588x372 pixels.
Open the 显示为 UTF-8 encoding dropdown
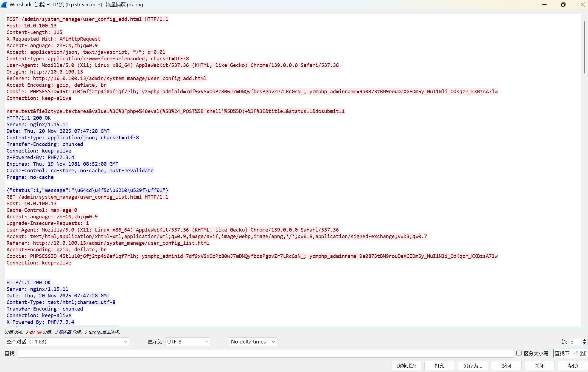click(x=187, y=342)
